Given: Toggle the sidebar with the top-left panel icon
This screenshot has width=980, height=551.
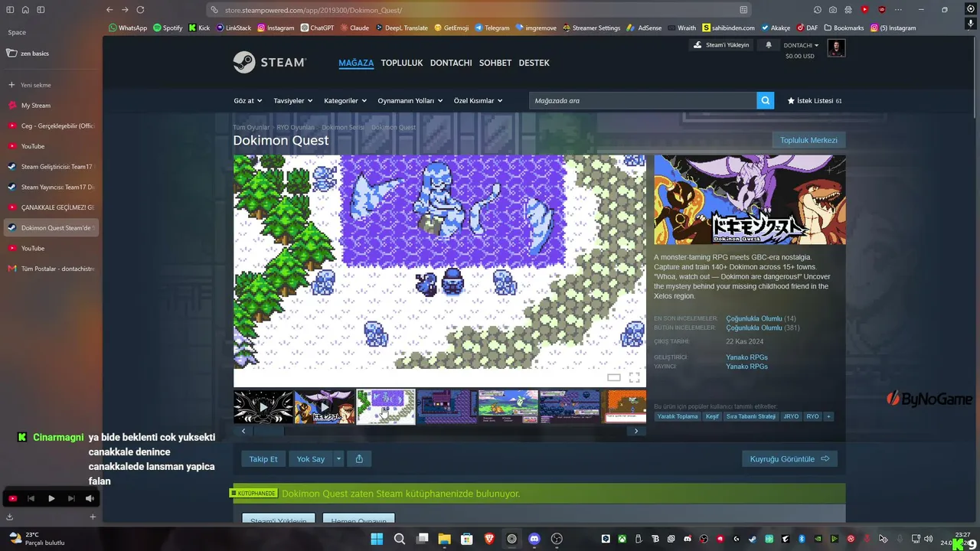Looking at the screenshot, I should [x=10, y=10].
